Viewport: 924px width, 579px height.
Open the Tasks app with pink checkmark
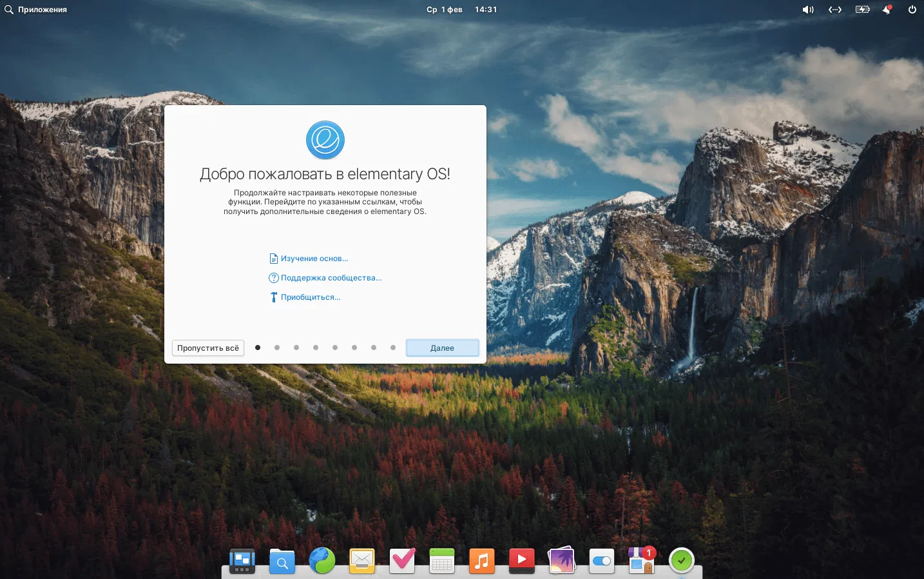[x=402, y=561]
